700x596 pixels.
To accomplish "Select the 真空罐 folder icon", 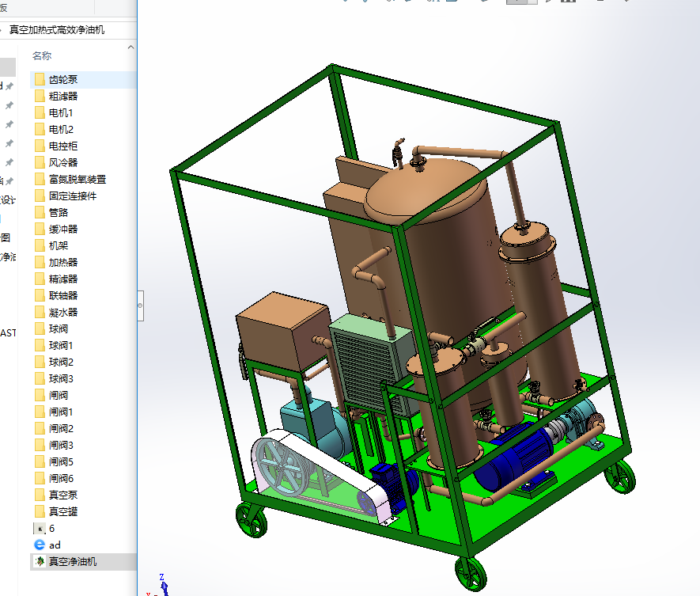I will tap(40, 511).
